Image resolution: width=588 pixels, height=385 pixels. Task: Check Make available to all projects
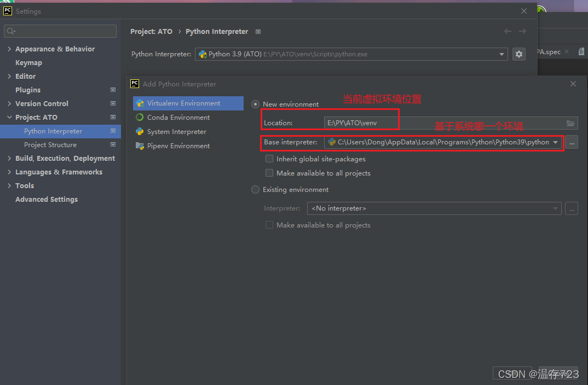pos(269,173)
